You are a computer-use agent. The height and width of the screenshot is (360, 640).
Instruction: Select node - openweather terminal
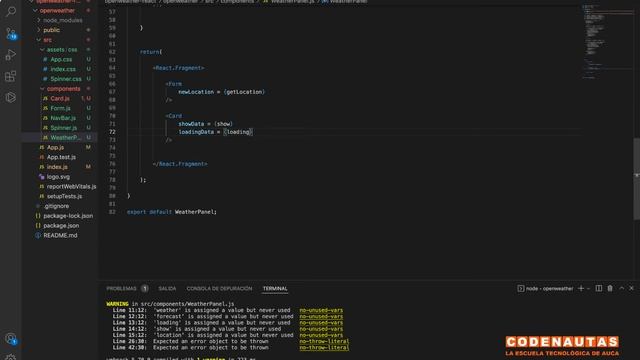coord(545,289)
